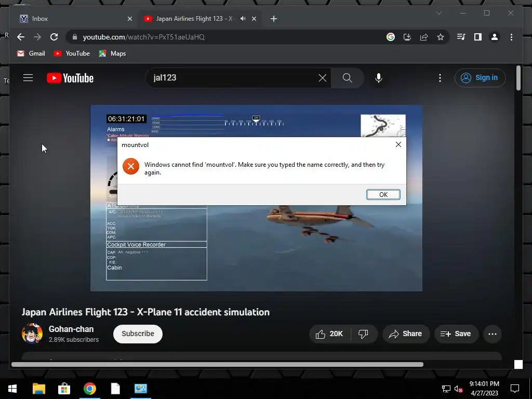Close the Inbox tab

(x=129, y=19)
